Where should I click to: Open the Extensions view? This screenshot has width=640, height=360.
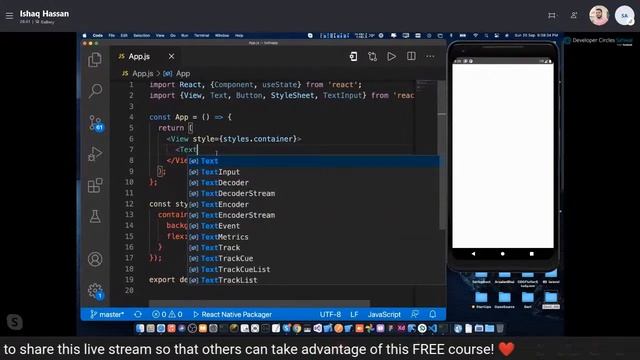95,185
